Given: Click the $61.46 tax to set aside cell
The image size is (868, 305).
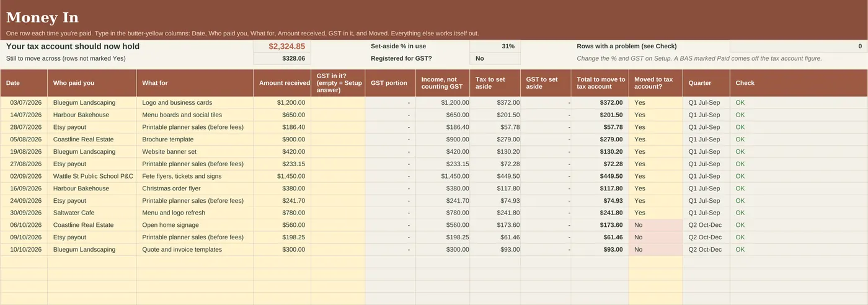Looking at the screenshot, I should coord(495,237).
